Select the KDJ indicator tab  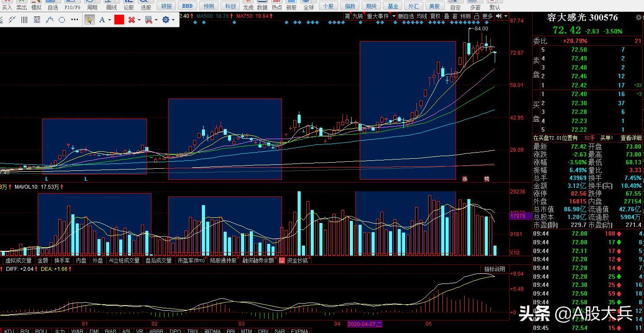click(9, 331)
